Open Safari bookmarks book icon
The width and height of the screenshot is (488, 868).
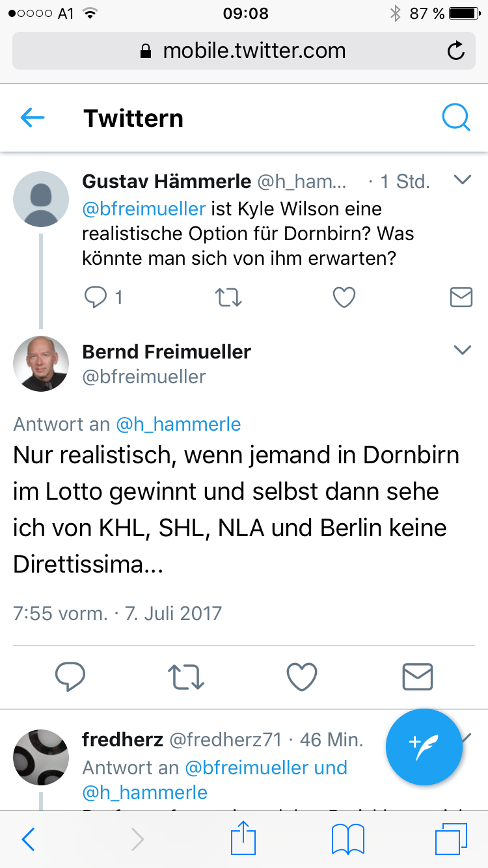[x=348, y=839]
